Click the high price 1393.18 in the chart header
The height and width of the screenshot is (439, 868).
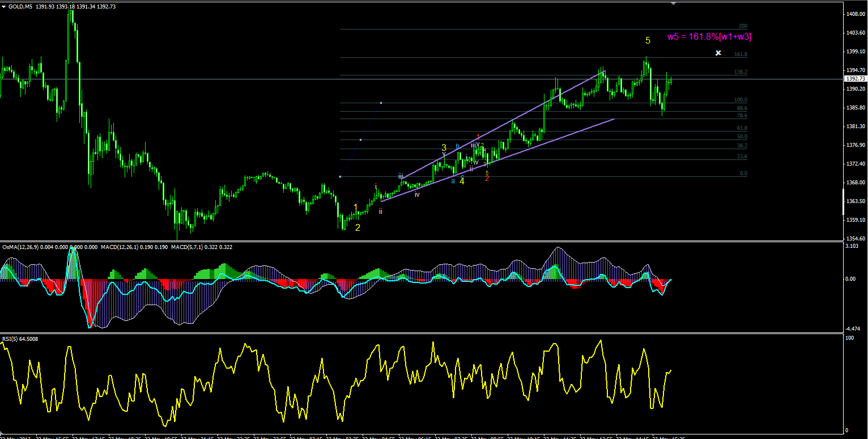(x=66, y=6)
